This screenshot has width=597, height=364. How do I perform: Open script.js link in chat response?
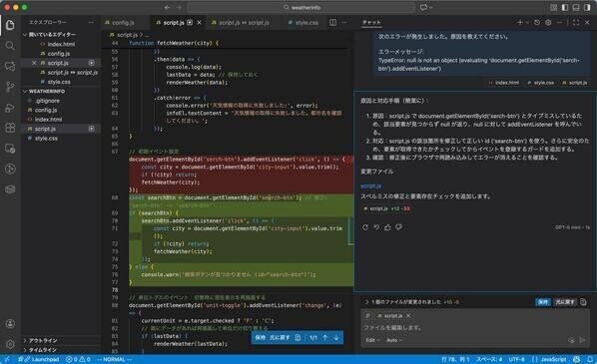[370, 186]
